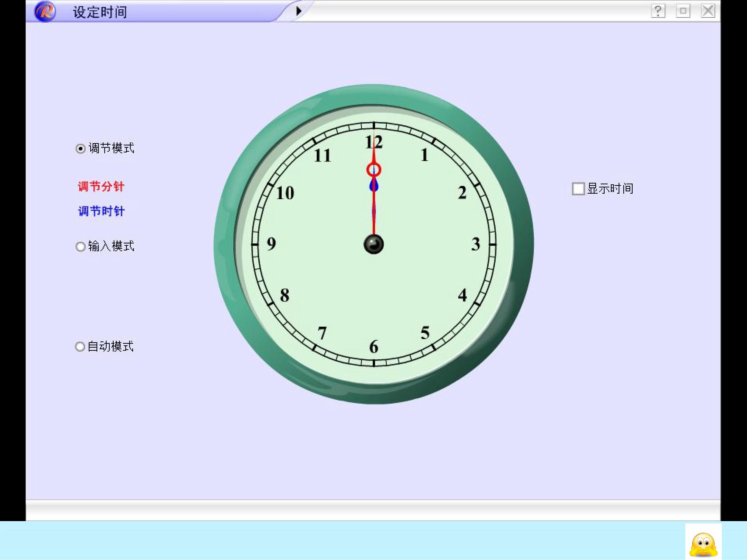This screenshot has width=747, height=560.
Task: Click the blue 调节时针 link
Action: (101, 211)
